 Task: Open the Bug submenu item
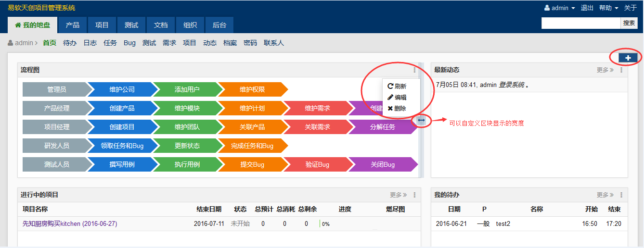click(129, 43)
